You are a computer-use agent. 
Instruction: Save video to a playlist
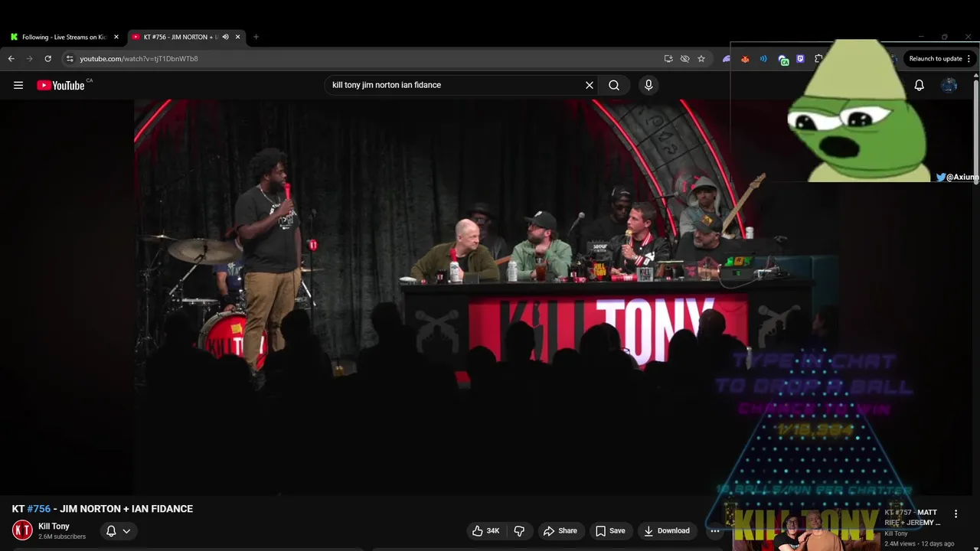(609, 530)
